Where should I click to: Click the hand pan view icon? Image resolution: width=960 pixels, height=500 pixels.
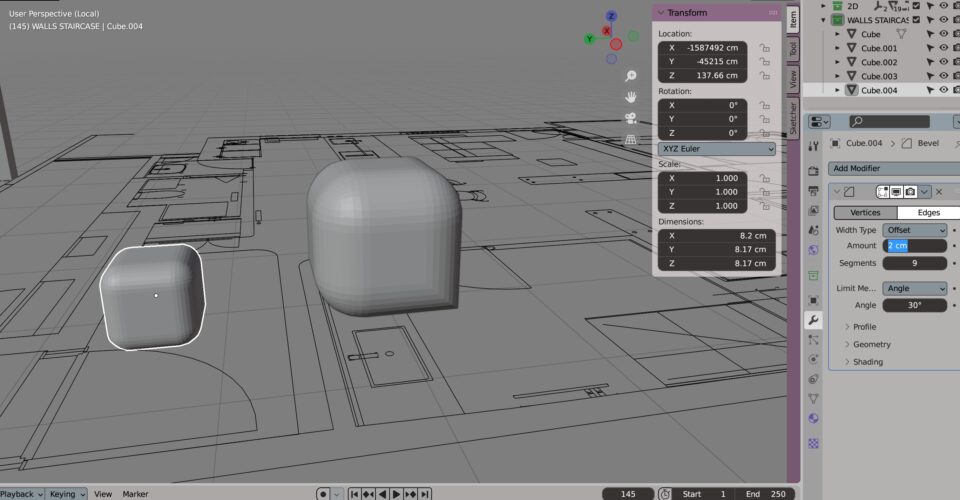(631, 97)
